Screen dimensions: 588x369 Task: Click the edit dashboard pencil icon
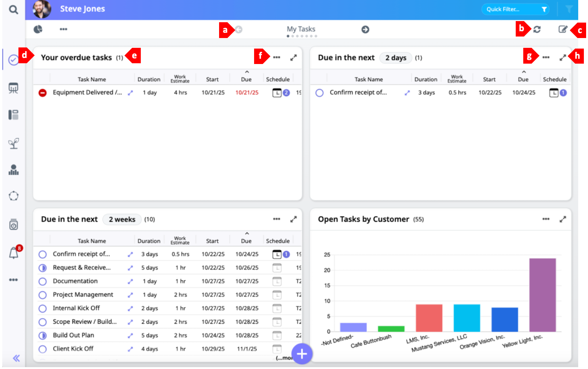click(562, 29)
